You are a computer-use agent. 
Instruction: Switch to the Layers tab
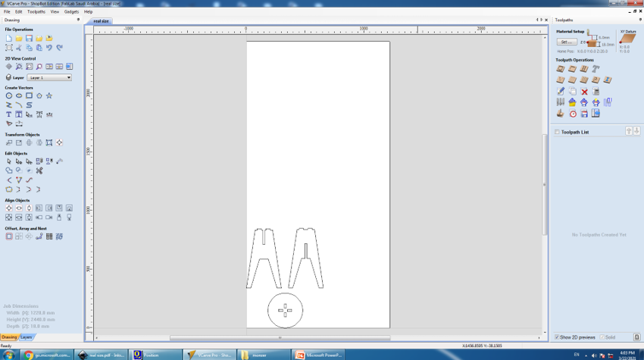[x=27, y=337]
